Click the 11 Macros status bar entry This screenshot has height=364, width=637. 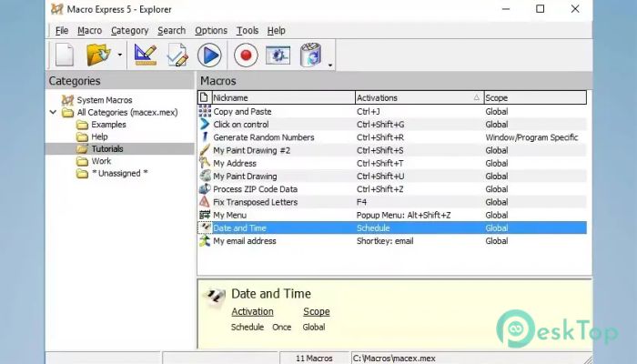(314, 358)
